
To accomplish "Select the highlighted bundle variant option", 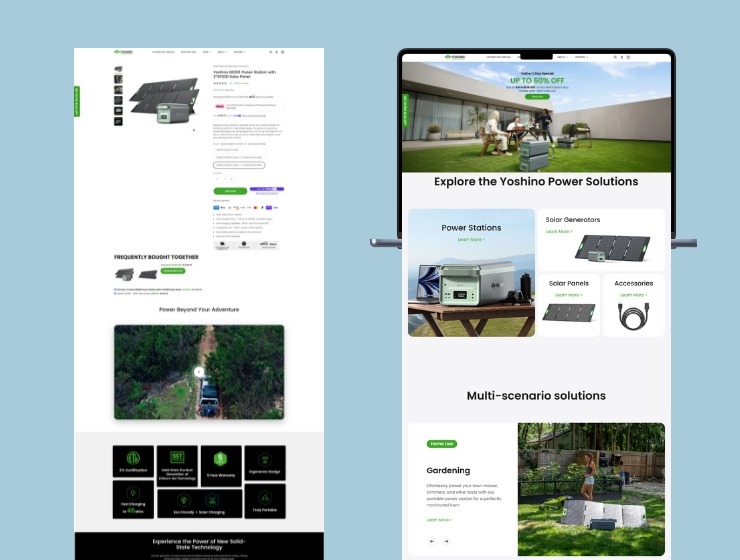I will click(239, 164).
